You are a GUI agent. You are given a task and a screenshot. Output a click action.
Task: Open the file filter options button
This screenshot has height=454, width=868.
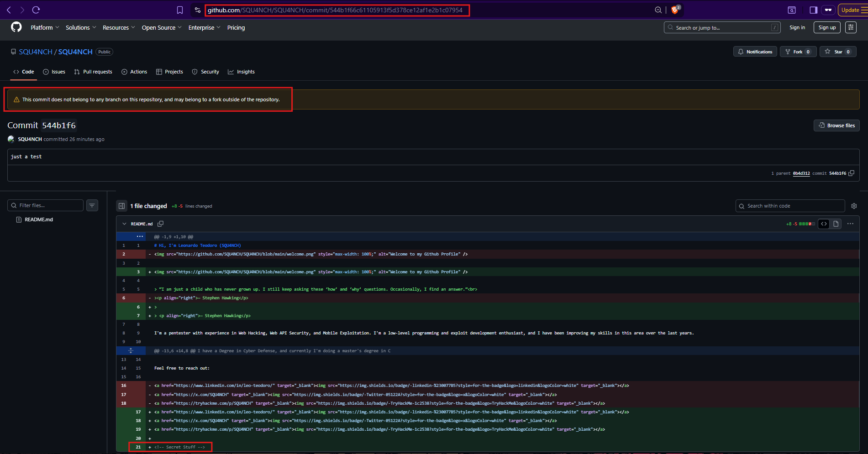92,206
